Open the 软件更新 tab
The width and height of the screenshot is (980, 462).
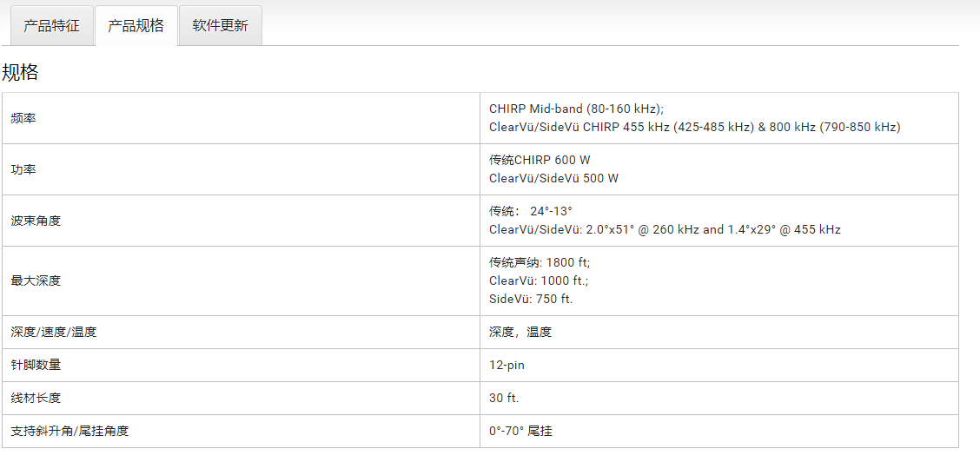tap(220, 25)
